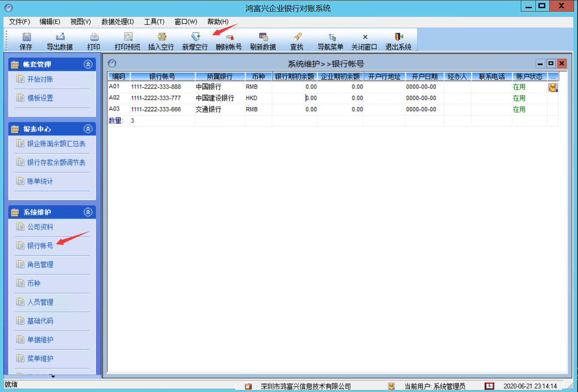Screen dimensions: 578x392
Task: Click the status bar calendar icon
Action: (x=489, y=386)
